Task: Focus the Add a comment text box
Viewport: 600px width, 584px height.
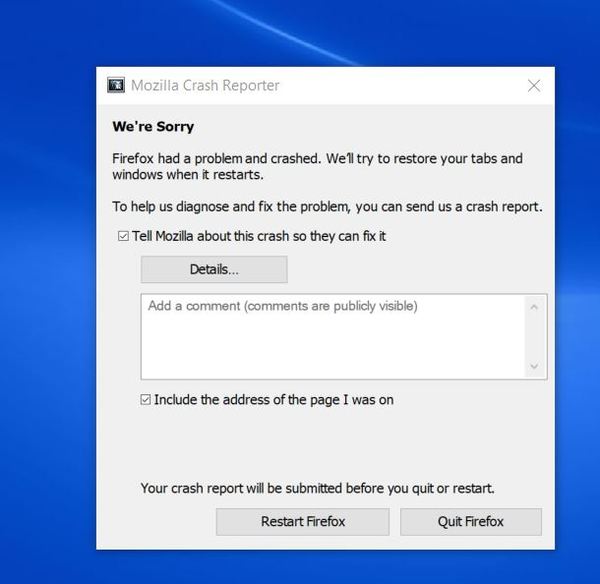Action: point(330,335)
